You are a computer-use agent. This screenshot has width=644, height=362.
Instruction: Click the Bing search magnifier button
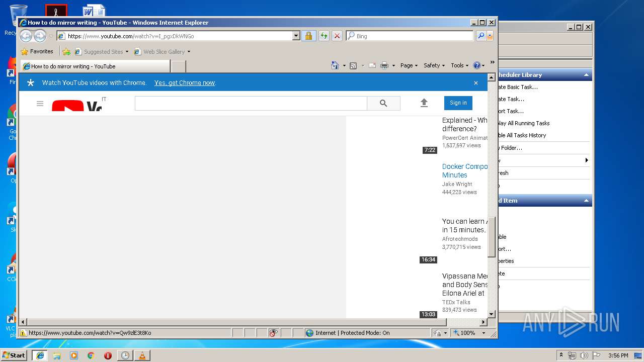pyautogui.click(x=481, y=36)
